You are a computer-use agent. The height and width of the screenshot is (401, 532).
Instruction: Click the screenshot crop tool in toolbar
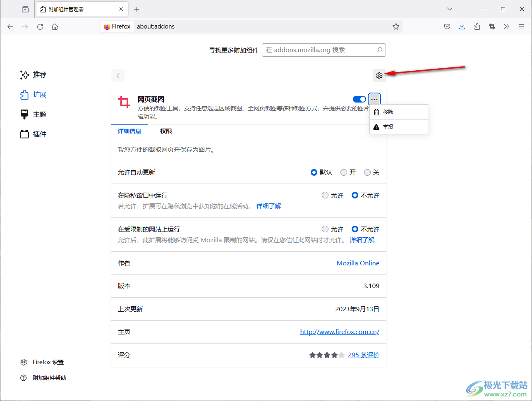(492, 26)
